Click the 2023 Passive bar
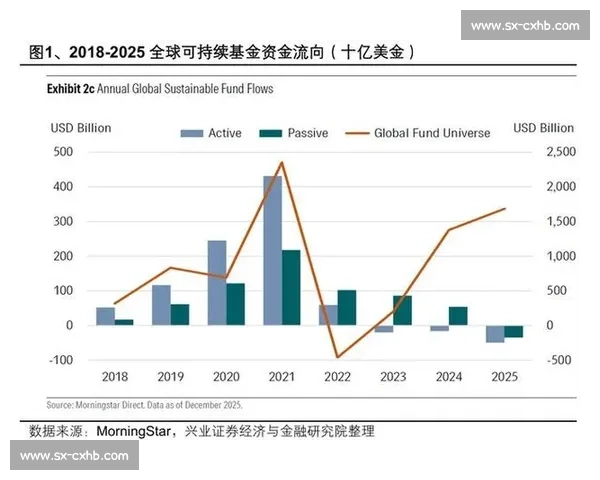600x480 pixels. [x=403, y=311]
